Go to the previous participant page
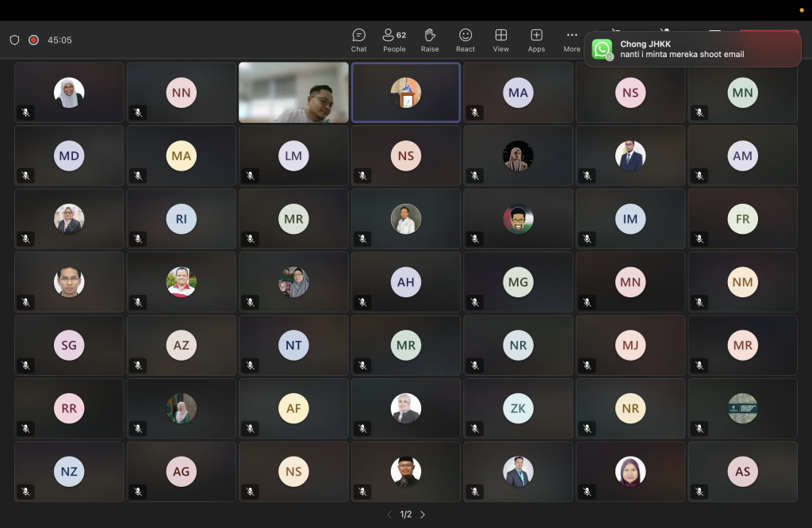The height and width of the screenshot is (528, 812). (389, 515)
